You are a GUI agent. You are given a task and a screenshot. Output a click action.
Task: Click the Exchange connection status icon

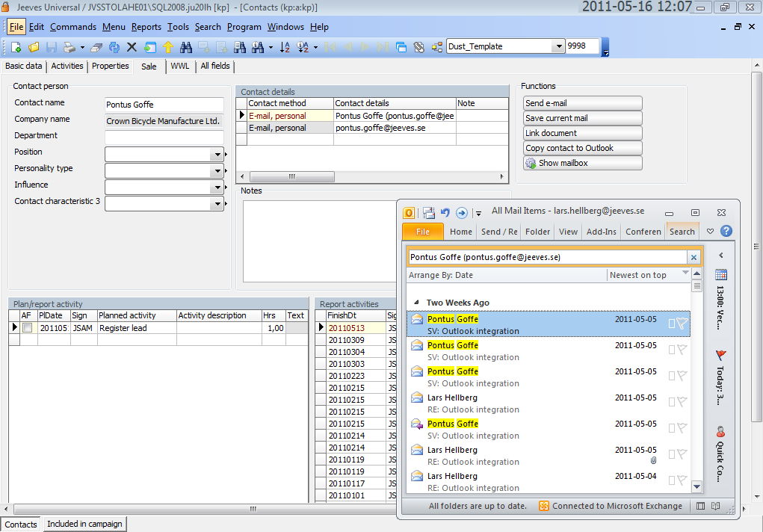click(544, 506)
